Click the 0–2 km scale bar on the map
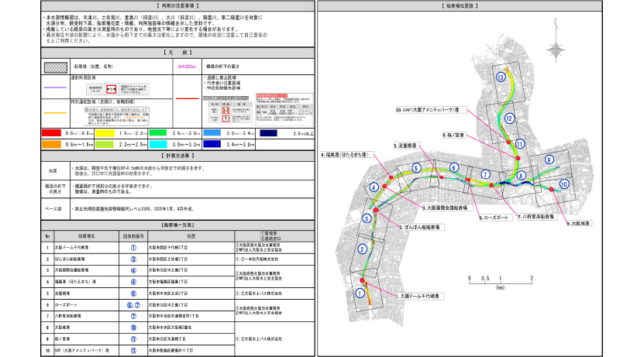This screenshot has height=357, width=644. 501,282
